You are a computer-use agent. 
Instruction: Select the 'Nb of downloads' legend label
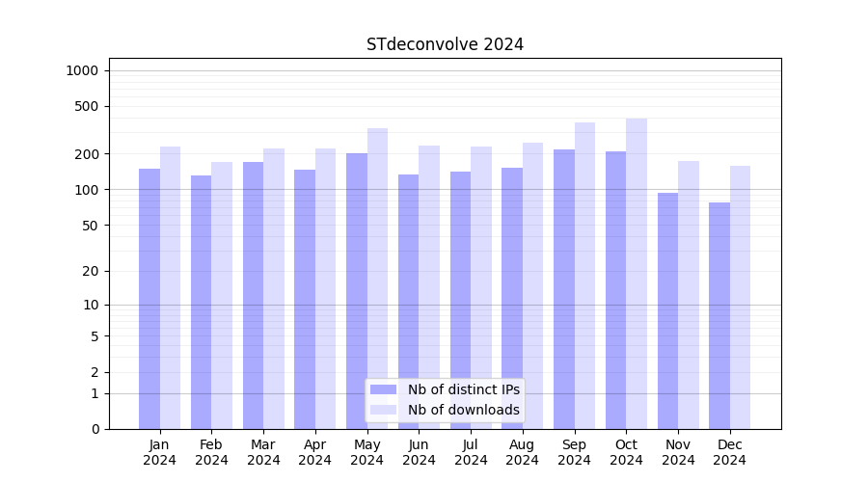pos(463,410)
